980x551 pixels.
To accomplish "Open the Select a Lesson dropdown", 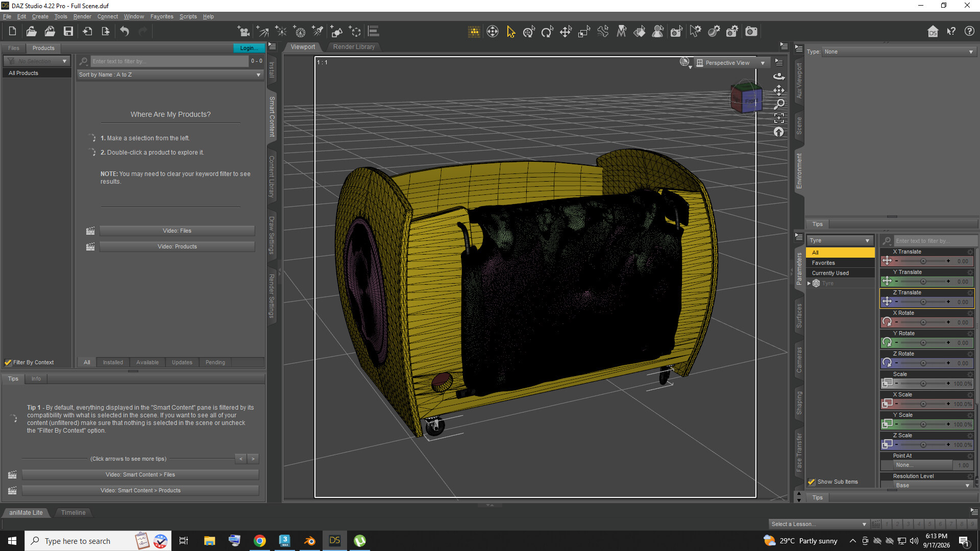I will coord(819,524).
